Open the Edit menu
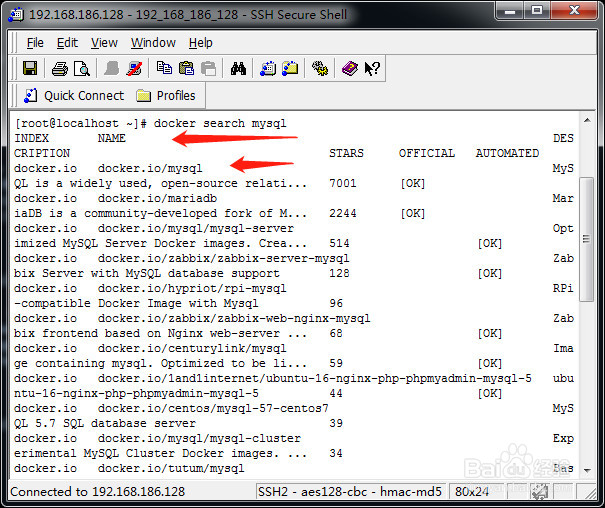Image resolution: width=605 pixels, height=508 pixels. point(67,43)
